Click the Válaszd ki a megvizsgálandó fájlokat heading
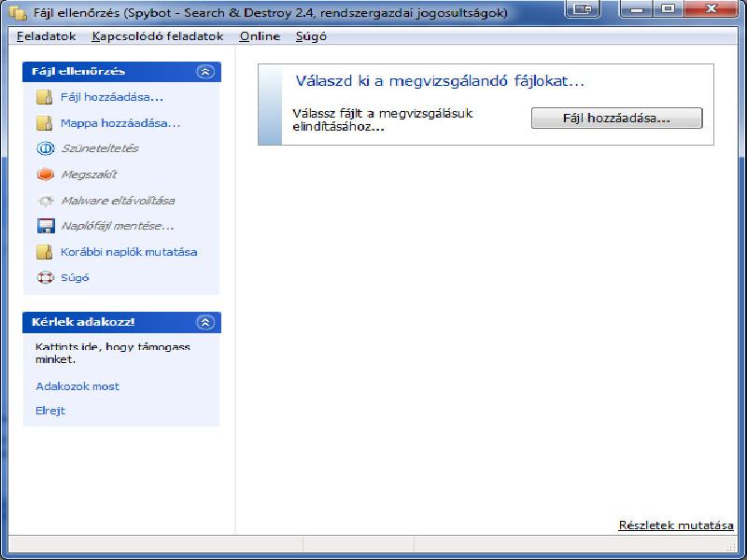The height and width of the screenshot is (560, 747). click(x=440, y=81)
